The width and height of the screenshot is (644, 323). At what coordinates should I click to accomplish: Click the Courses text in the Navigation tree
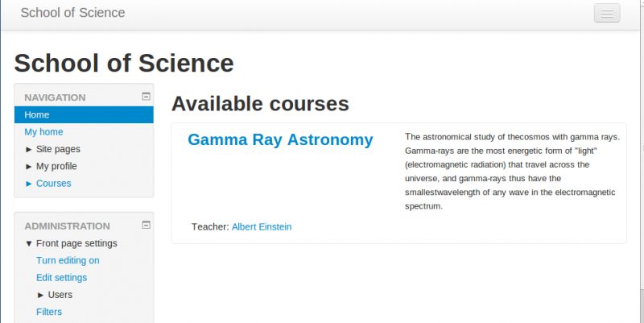pos(53,183)
